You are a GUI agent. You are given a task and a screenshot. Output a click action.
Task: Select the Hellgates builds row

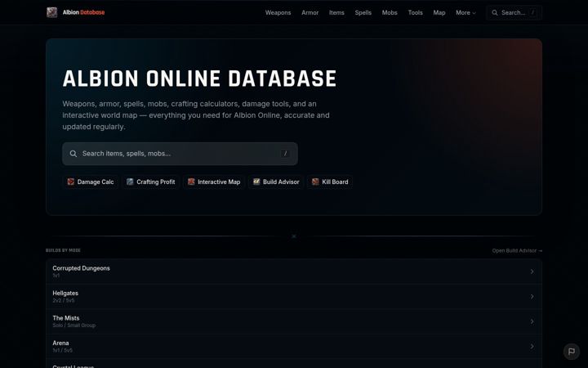tap(294, 297)
